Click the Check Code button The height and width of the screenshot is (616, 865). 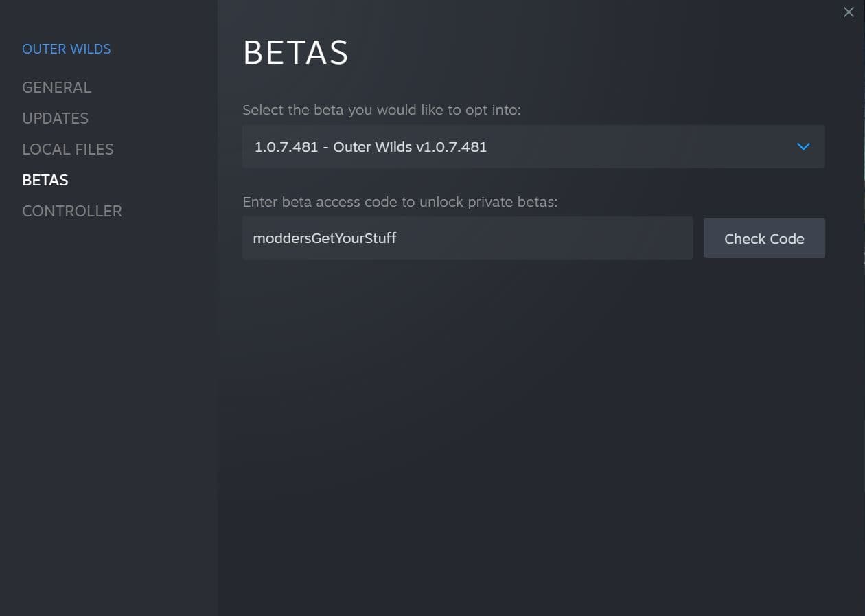[x=764, y=238]
